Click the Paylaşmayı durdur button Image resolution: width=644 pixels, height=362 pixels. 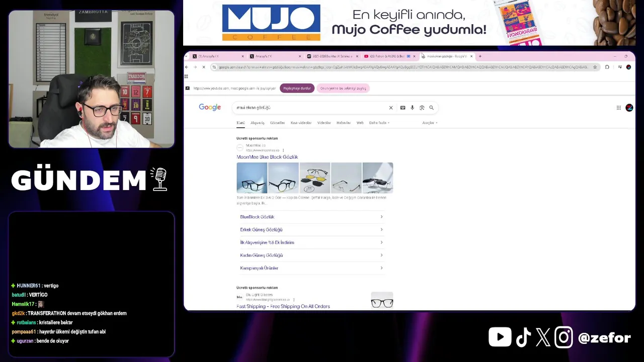coord(297,88)
